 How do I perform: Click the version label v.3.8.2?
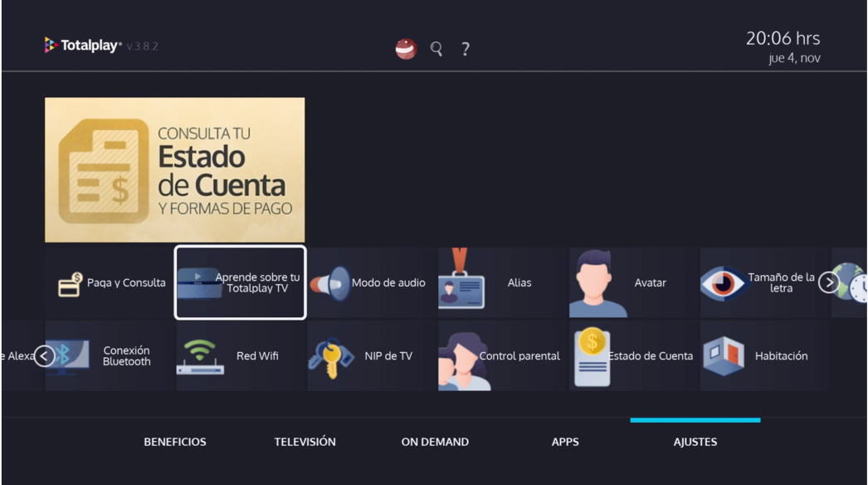click(x=142, y=47)
